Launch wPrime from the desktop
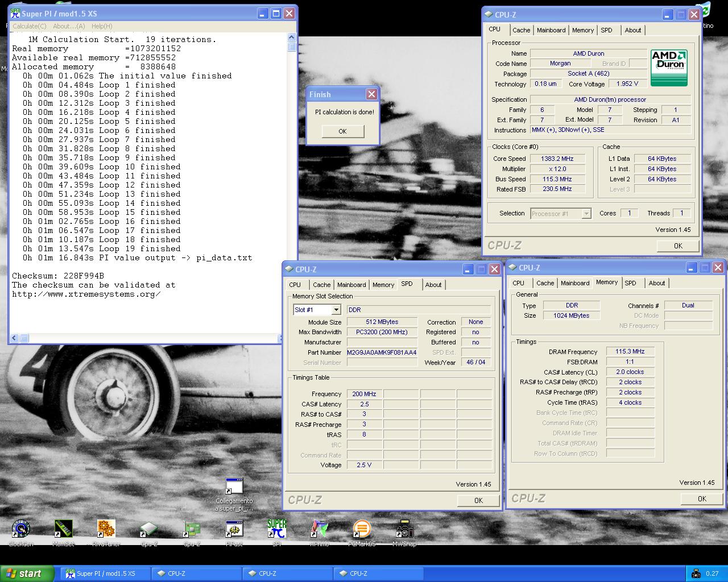This screenshot has width=728, height=582. (x=319, y=533)
